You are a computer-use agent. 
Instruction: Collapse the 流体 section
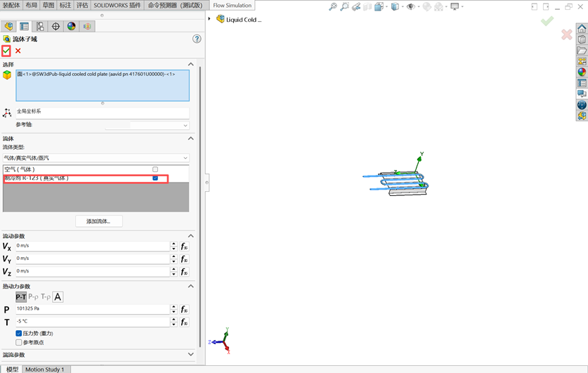click(191, 138)
